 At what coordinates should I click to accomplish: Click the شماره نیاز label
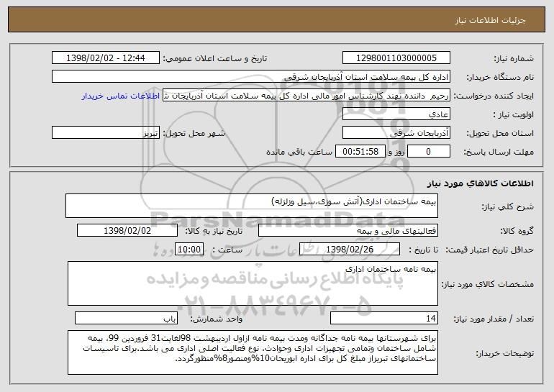(x=514, y=58)
